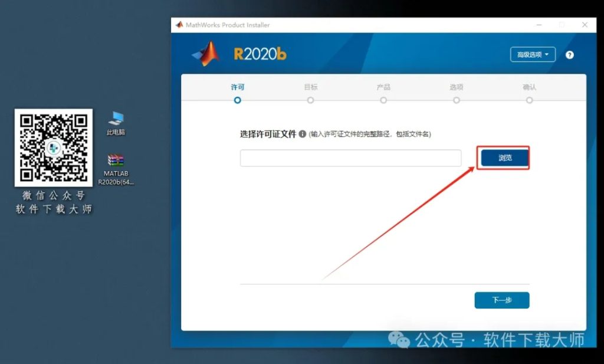This screenshot has height=364, width=604.
Task: Click the license file path input field
Action: coord(351,158)
